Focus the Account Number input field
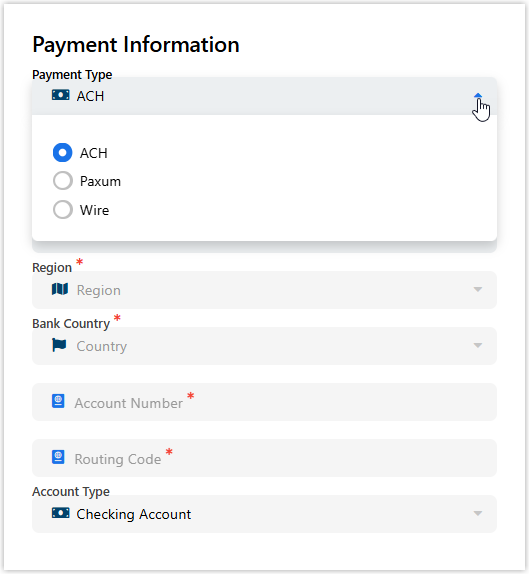The height and width of the screenshot is (575, 530). (x=264, y=402)
